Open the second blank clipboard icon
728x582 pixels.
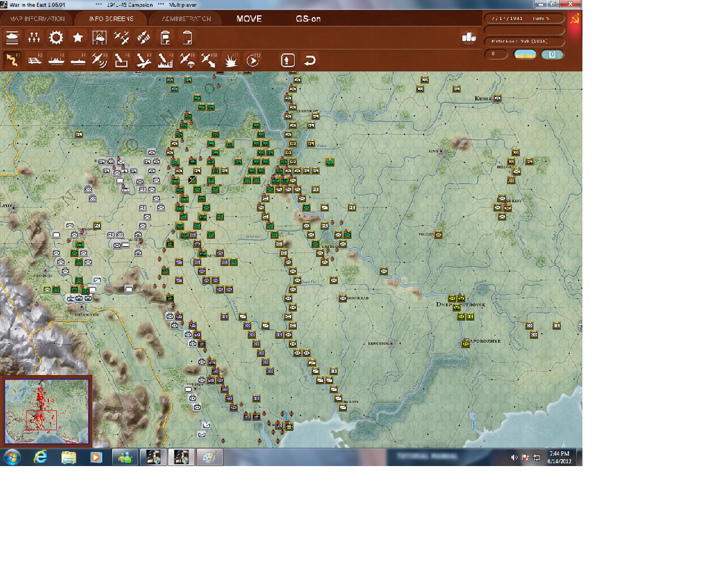[187, 38]
